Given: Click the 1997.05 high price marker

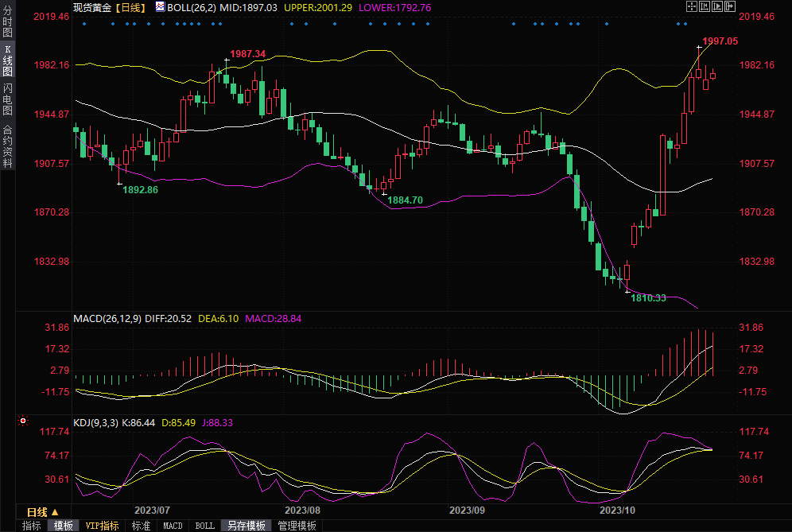Looking at the screenshot, I should click(x=720, y=41).
